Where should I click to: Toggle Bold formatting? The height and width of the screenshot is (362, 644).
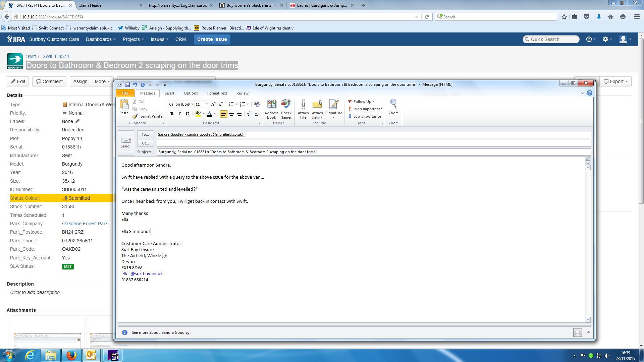(172, 114)
